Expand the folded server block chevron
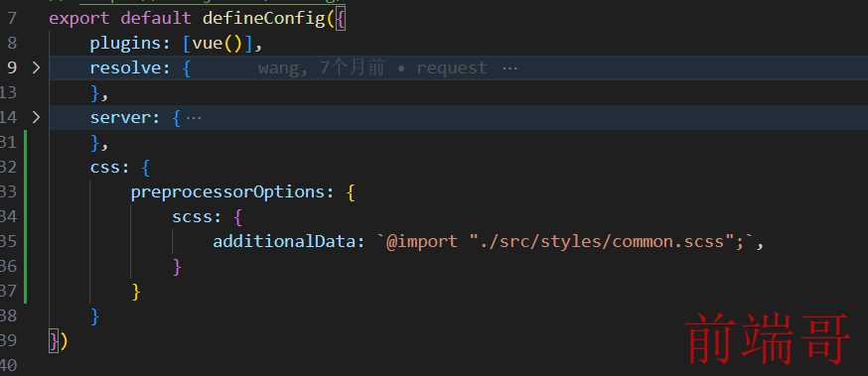 tap(36, 117)
